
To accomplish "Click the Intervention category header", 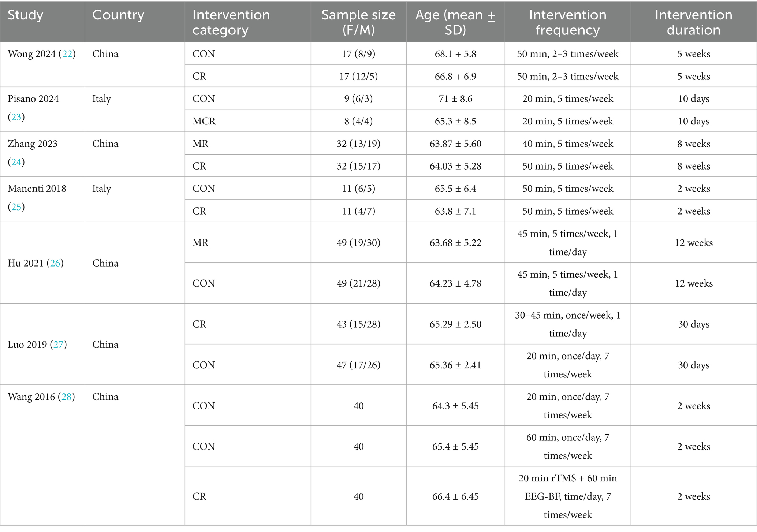I will click(231, 22).
